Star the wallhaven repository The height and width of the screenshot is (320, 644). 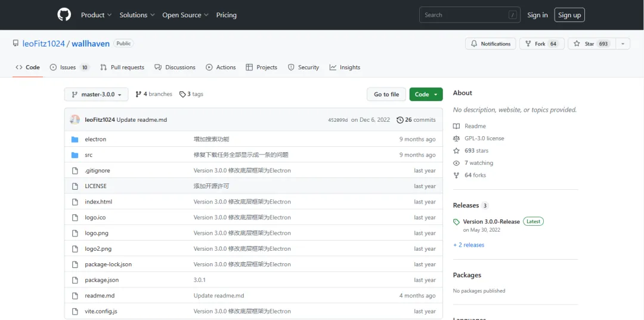click(592, 44)
